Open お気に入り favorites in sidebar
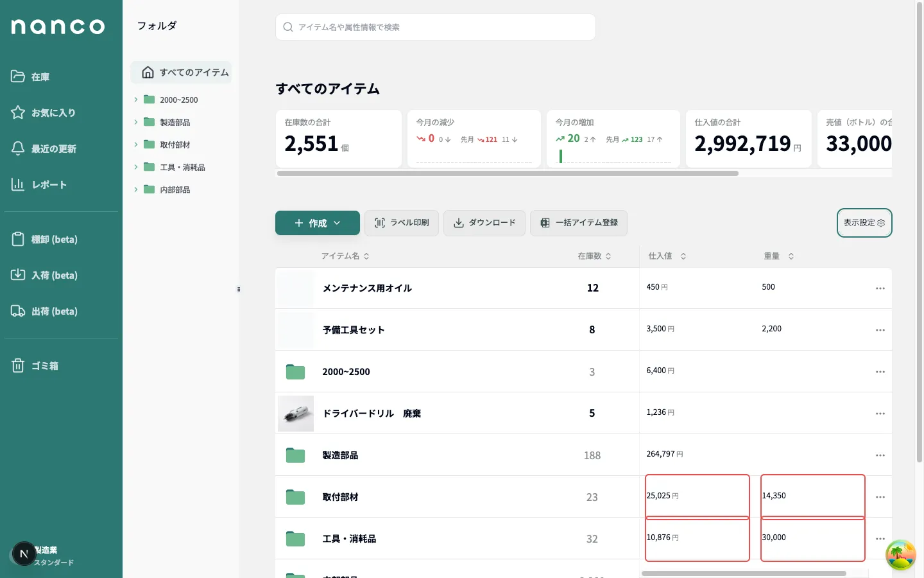The image size is (924, 578). click(x=43, y=112)
